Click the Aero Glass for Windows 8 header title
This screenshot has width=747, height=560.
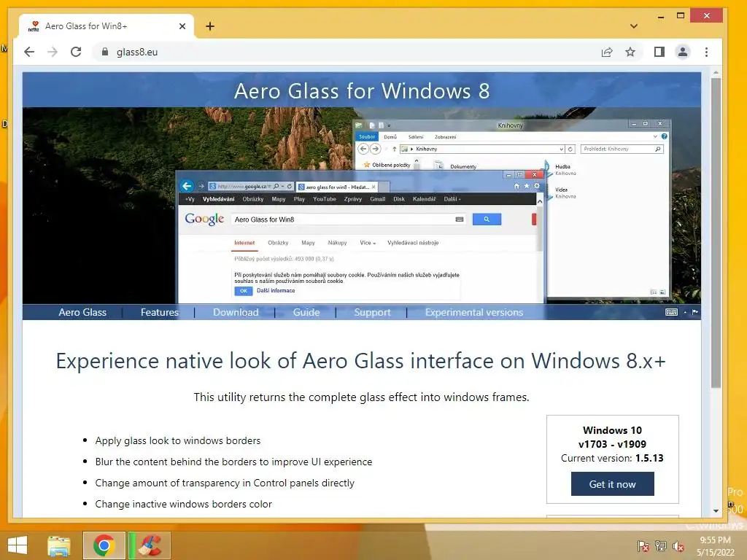[362, 90]
